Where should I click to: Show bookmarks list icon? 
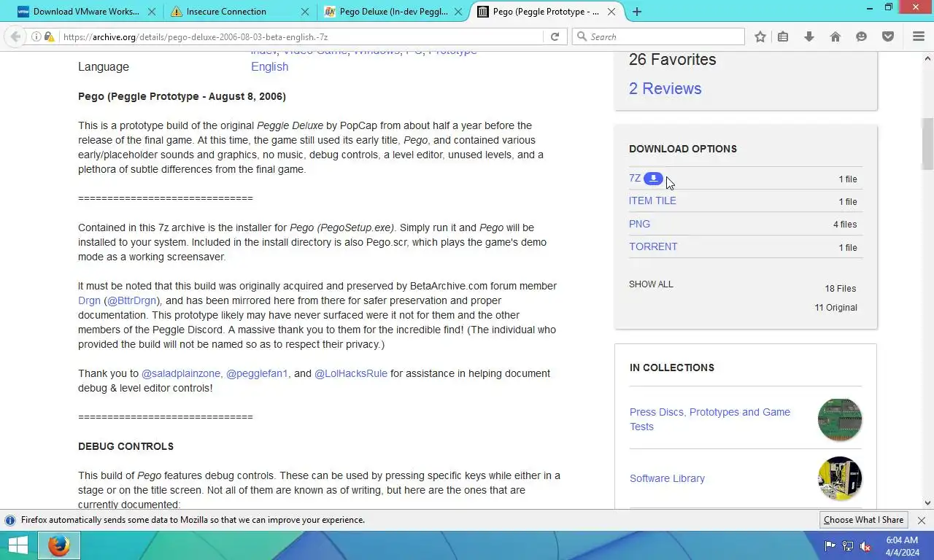(x=783, y=36)
